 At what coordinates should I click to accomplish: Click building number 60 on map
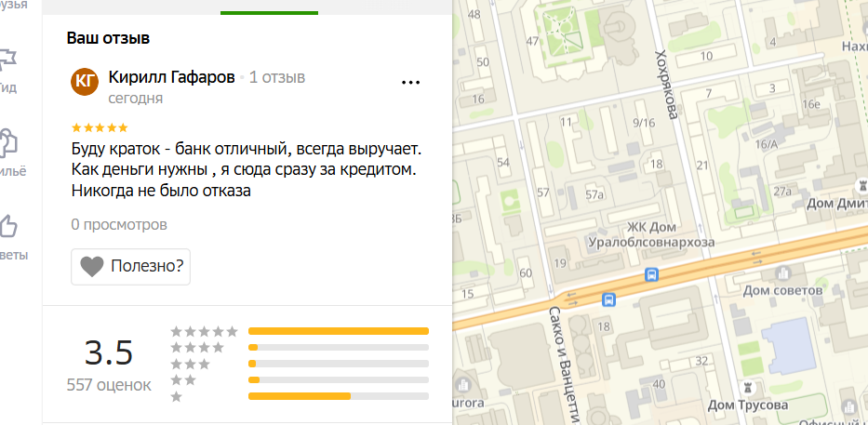tap(526, 272)
